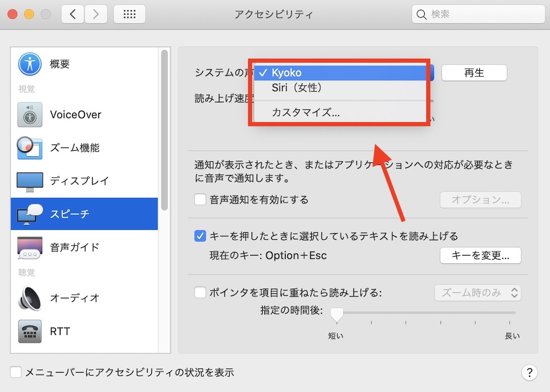Image resolution: width=550 pixels, height=392 pixels.
Task: Uncheck the speak selected text on keypress option
Action: coord(200,236)
